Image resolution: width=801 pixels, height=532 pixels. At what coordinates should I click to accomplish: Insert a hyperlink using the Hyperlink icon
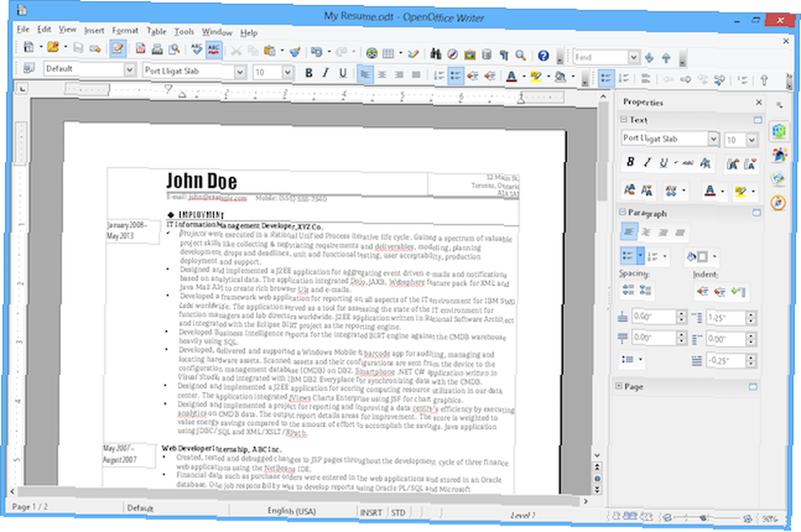point(372,53)
